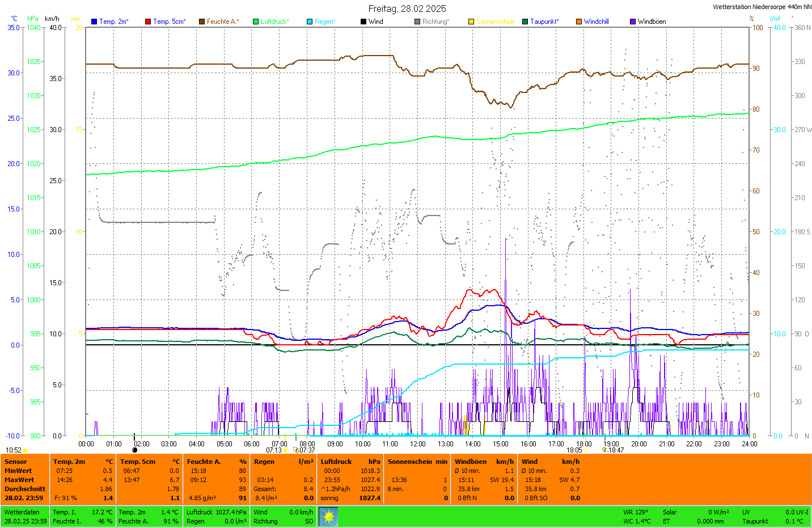Viewport: 812px width, 528px height.
Task: Click the blue Temp. 2m legend square
Action: pos(94,22)
